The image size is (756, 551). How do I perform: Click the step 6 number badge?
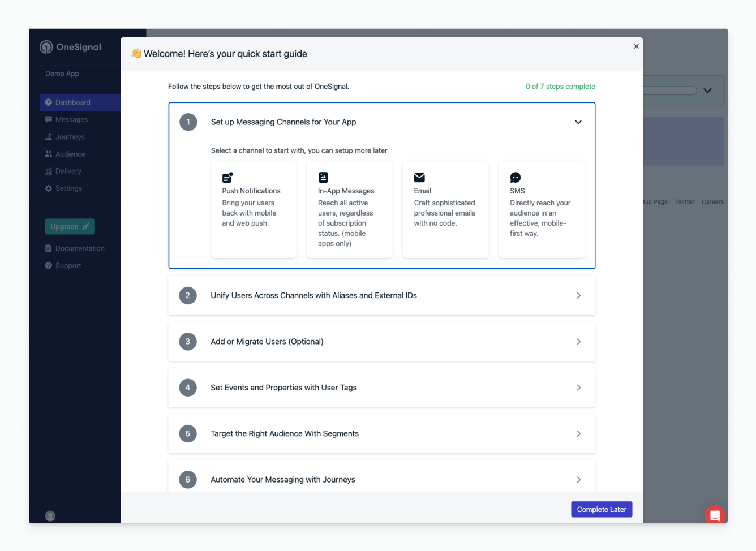click(188, 480)
